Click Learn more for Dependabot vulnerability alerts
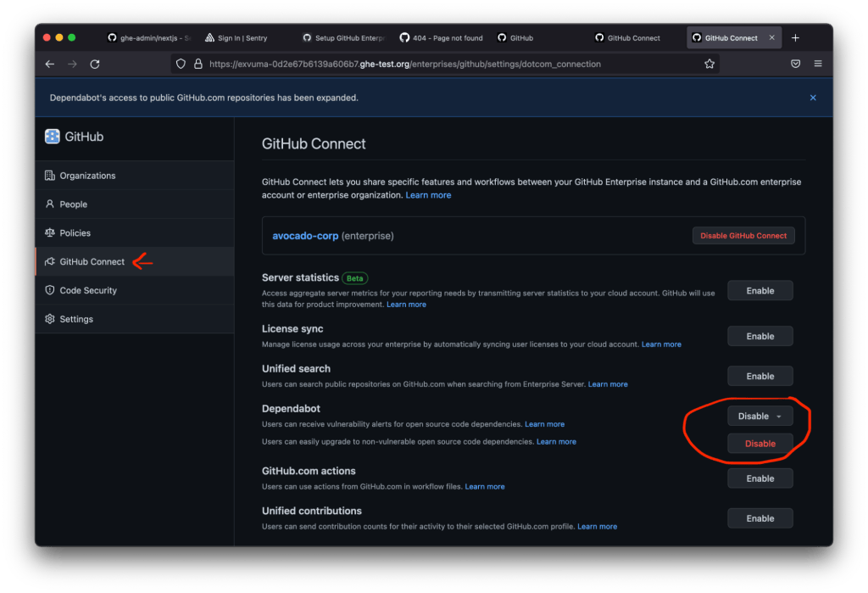868x593 pixels. (x=544, y=424)
